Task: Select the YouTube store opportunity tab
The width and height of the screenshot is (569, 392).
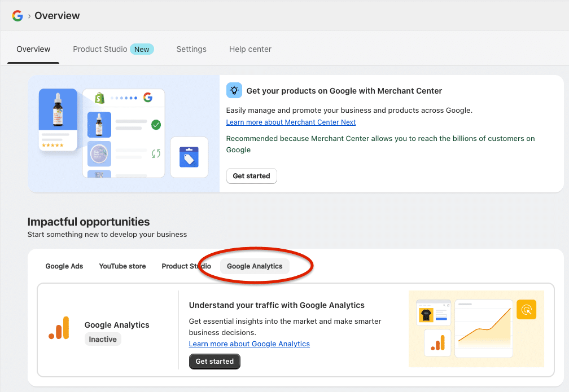Action: [122, 266]
